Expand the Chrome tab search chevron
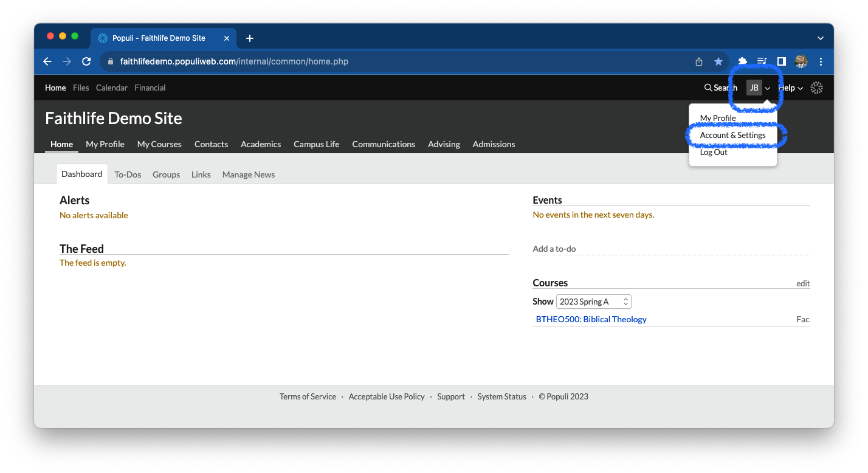Viewport: 868px width, 473px height. click(x=821, y=38)
